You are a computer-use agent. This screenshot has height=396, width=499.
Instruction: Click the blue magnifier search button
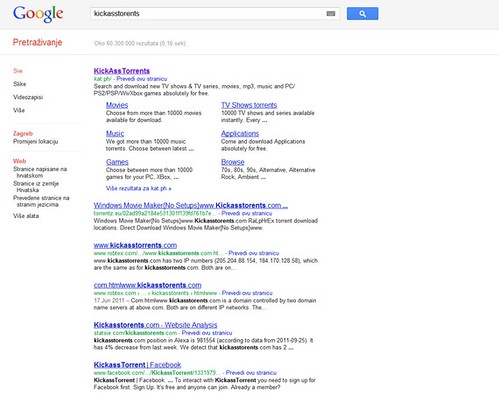click(362, 14)
